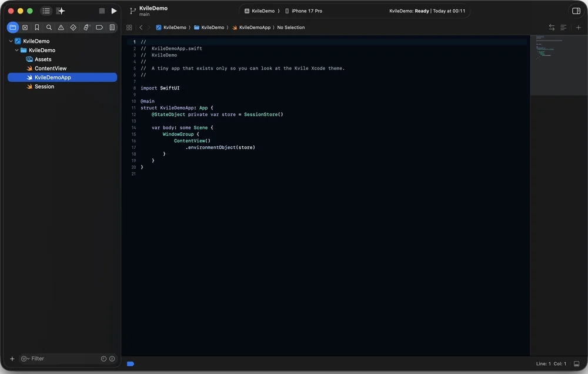Open the filter options dropdown
The height and width of the screenshot is (374, 588).
tap(25, 359)
